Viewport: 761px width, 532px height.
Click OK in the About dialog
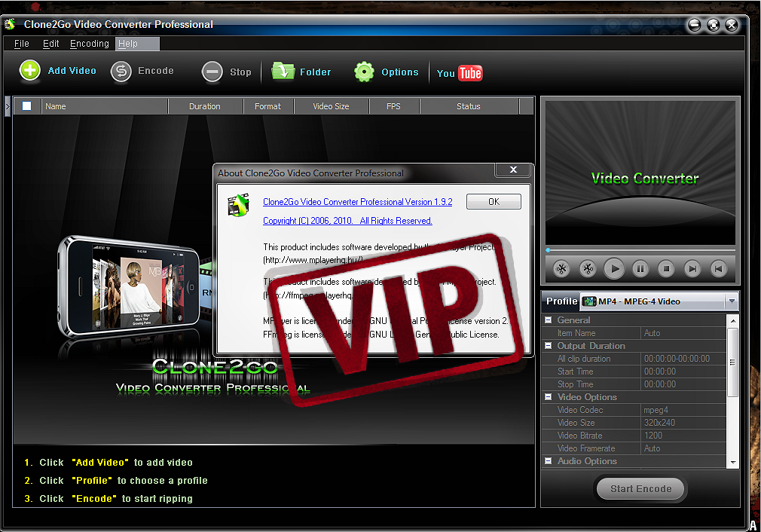point(494,202)
